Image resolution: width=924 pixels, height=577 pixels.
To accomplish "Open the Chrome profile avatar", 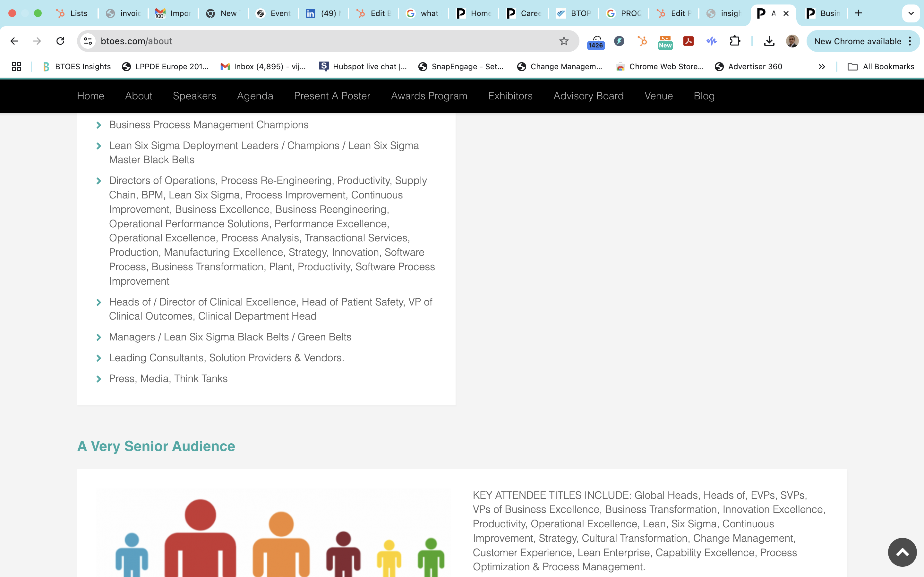I will (x=792, y=41).
